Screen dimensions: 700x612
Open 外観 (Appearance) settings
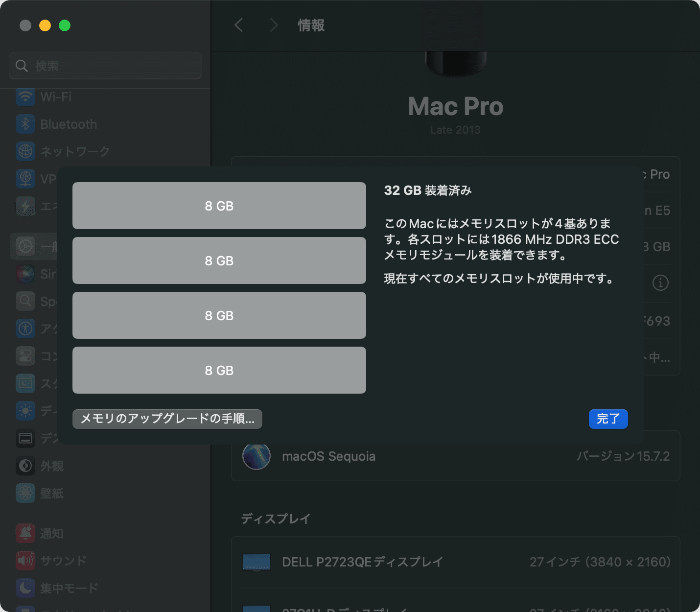tap(51, 466)
